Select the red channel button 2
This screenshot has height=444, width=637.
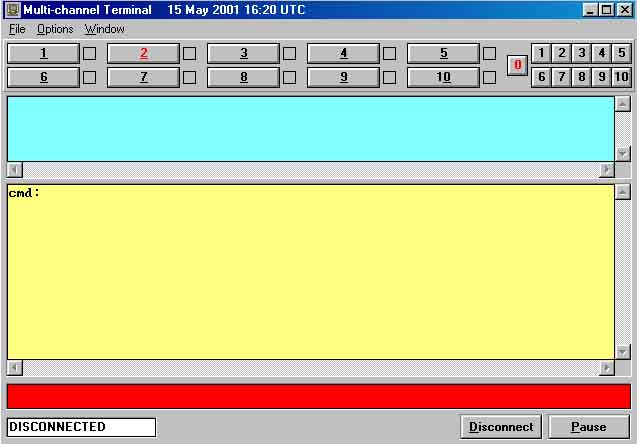[143, 53]
